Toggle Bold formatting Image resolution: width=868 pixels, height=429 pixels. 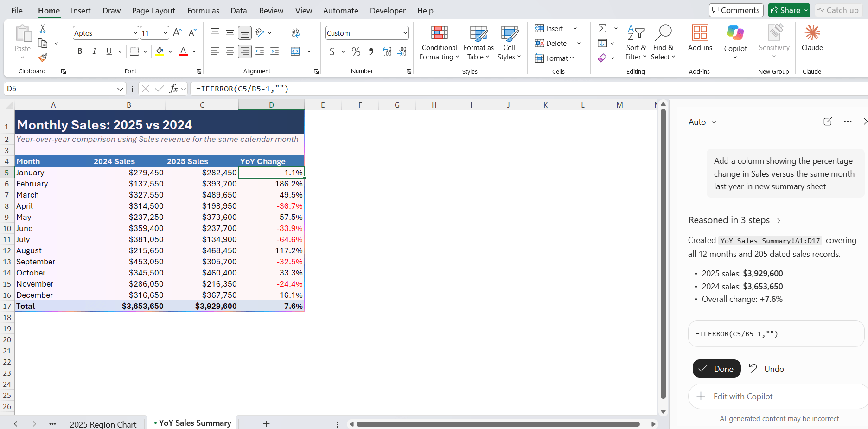click(80, 51)
